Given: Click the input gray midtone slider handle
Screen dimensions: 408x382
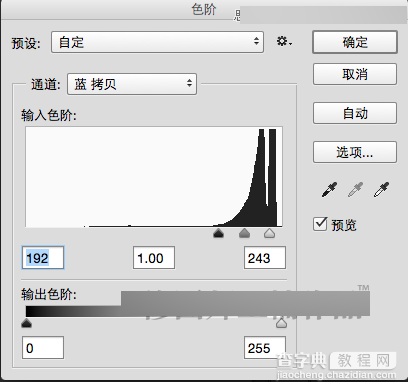Looking at the screenshot, I should (244, 233).
